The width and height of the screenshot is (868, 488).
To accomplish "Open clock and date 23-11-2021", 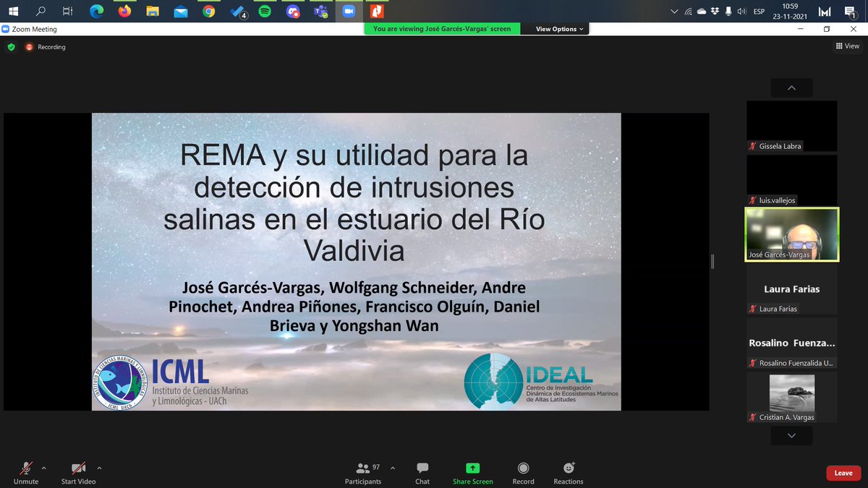I will point(791,11).
